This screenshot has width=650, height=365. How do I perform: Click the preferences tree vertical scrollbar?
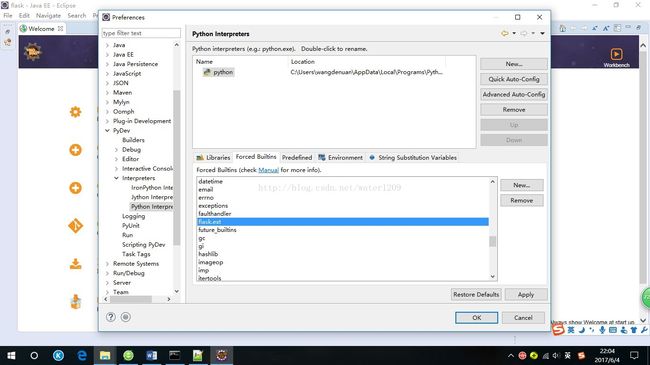(177, 167)
